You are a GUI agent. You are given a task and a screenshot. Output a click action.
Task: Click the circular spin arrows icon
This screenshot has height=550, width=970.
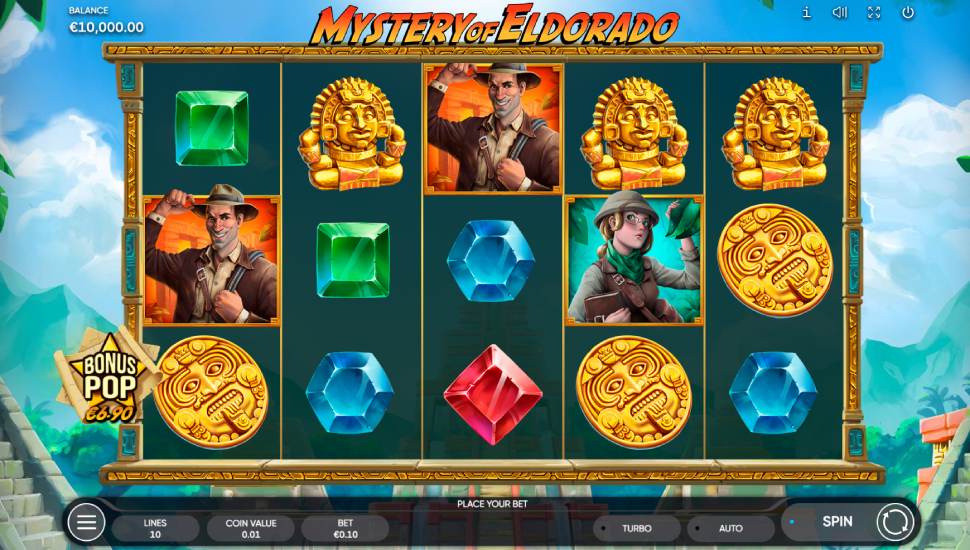895,522
